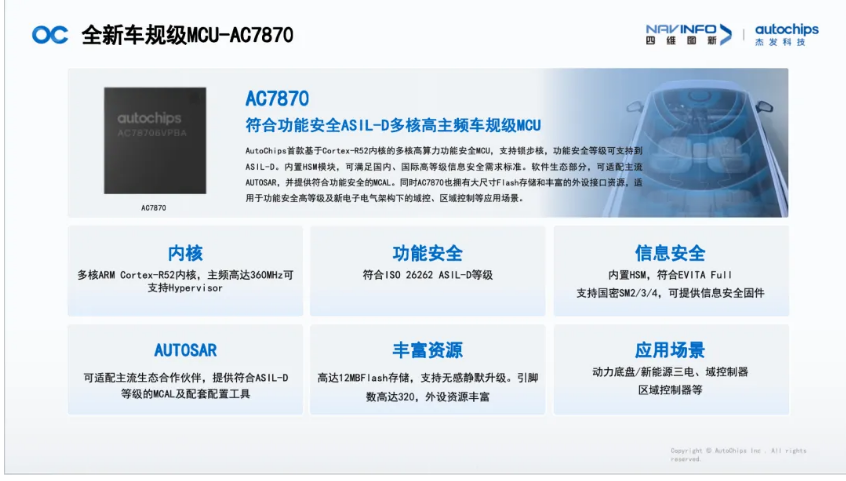Viewport: 846px width, 481px height.
Task: Click the 丰富资源 card heading
Action: point(427,350)
